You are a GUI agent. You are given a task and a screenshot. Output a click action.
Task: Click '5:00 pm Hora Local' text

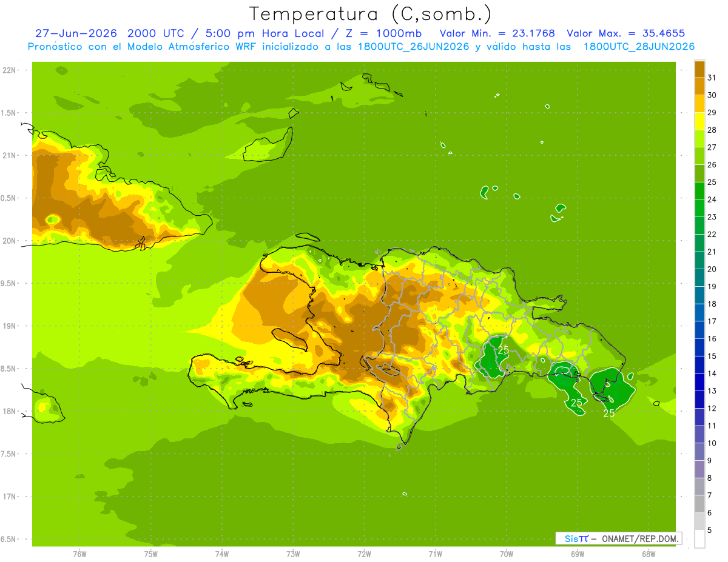coord(264,33)
